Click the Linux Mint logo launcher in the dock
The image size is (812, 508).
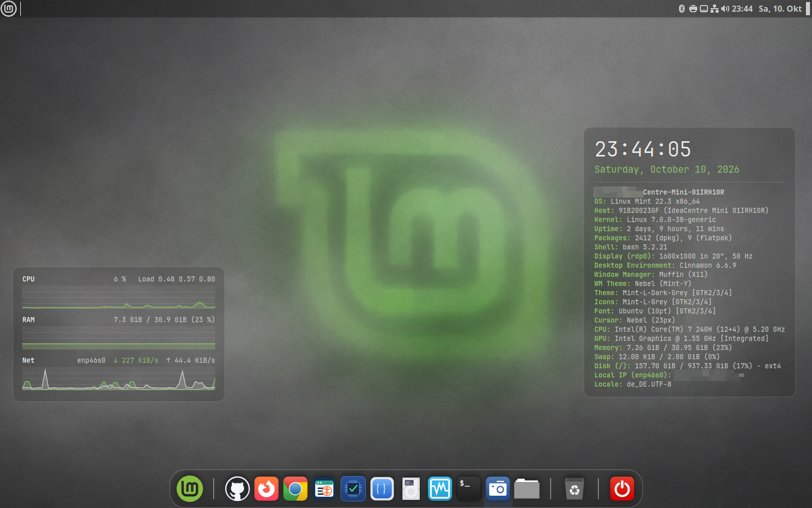[190, 489]
